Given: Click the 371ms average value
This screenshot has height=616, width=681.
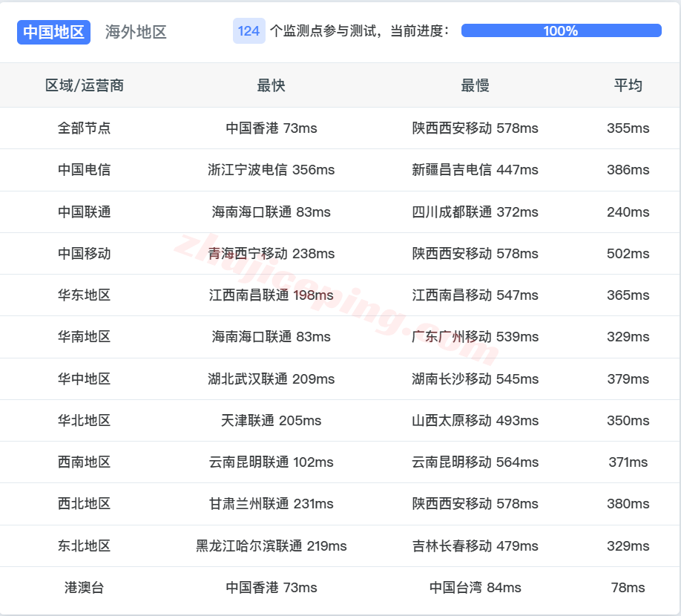Looking at the screenshot, I should (x=628, y=462).
